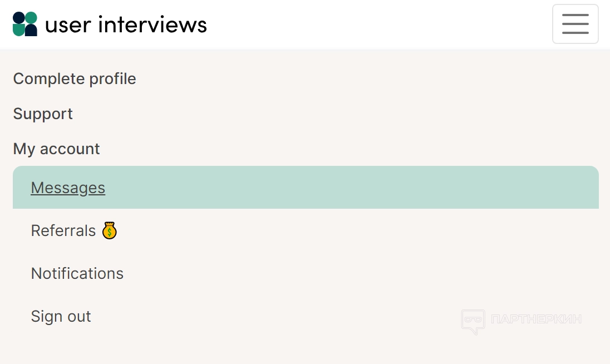Click the money bag emoji beside Referrals
This screenshot has width=610, height=364.
click(110, 230)
